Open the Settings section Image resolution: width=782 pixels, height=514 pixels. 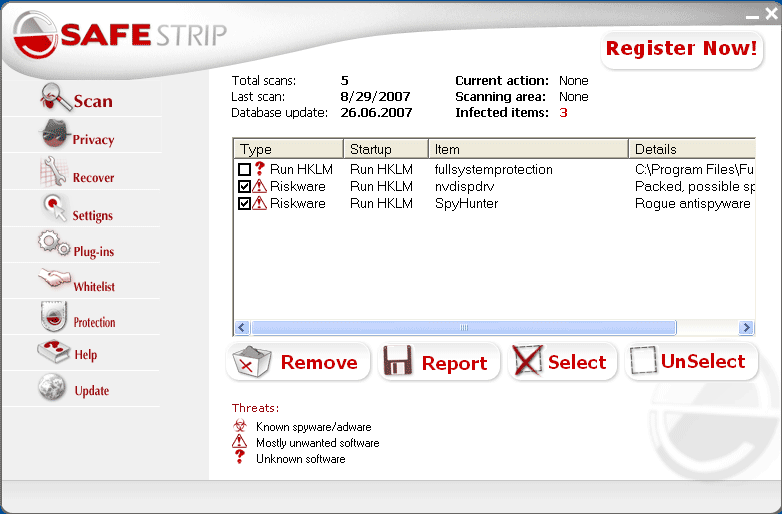point(93,215)
